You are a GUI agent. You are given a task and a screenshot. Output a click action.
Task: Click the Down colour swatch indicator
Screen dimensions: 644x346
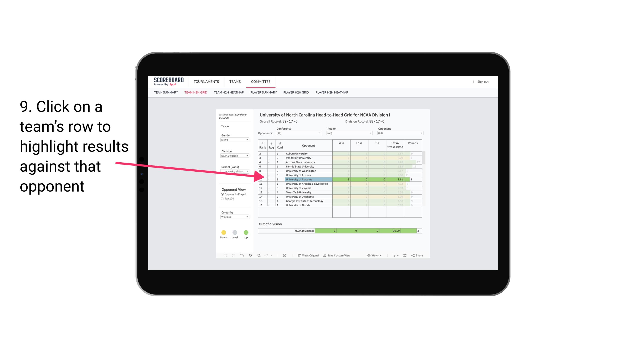[223, 233]
